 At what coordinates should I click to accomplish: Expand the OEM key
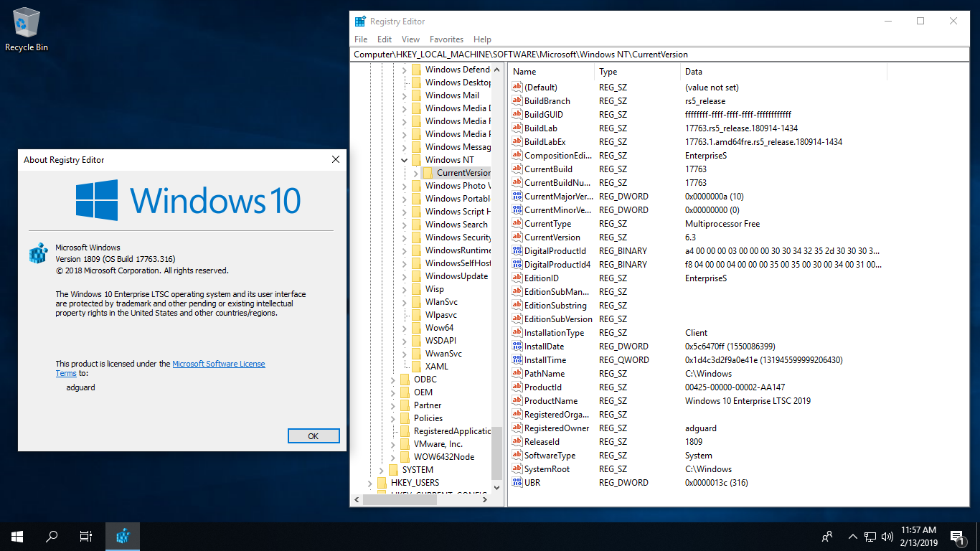392,392
